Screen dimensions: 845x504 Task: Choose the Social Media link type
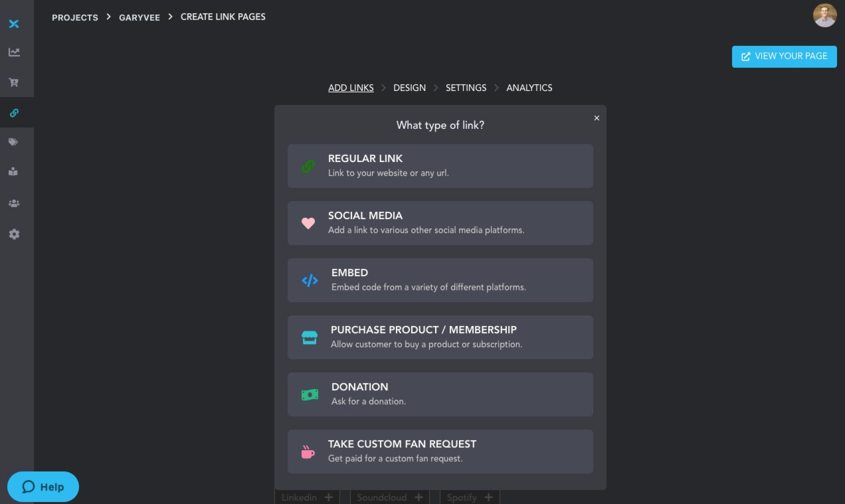point(440,223)
